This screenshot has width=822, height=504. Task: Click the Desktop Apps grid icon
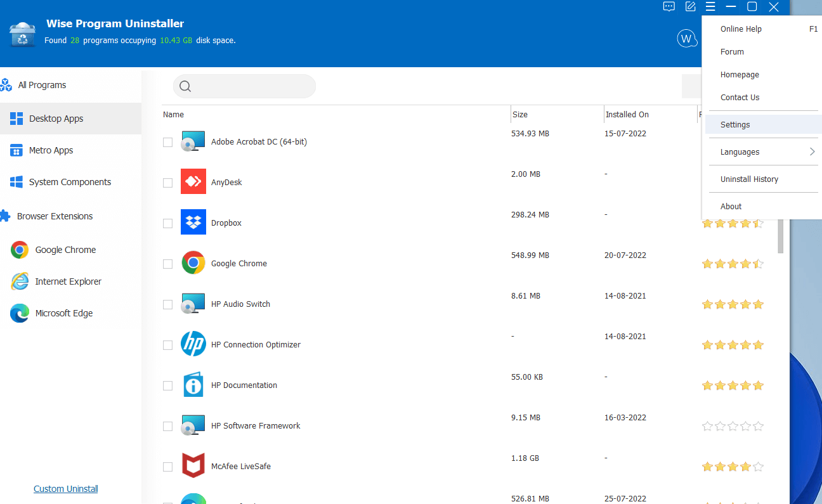(x=16, y=119)
